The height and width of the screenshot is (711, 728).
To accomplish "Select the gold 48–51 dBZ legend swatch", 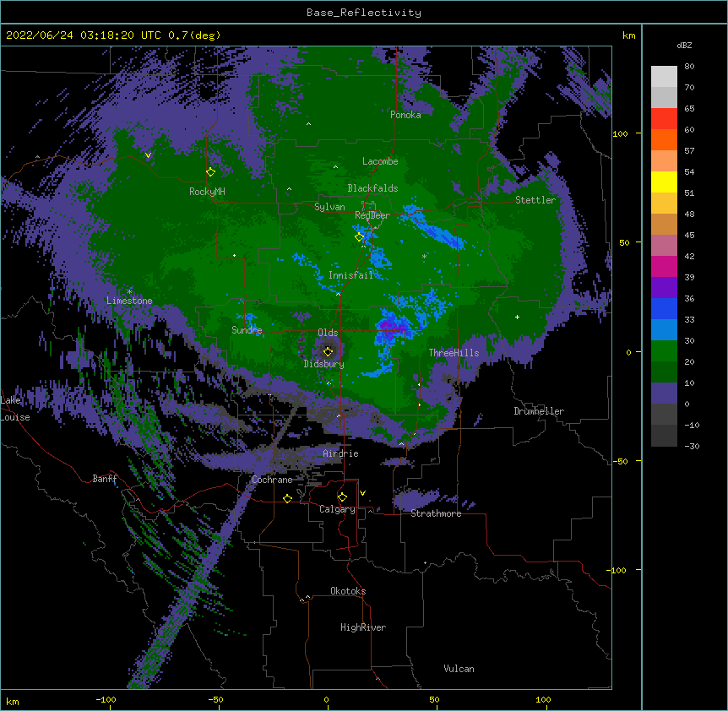I will click(x=664, y=204).
